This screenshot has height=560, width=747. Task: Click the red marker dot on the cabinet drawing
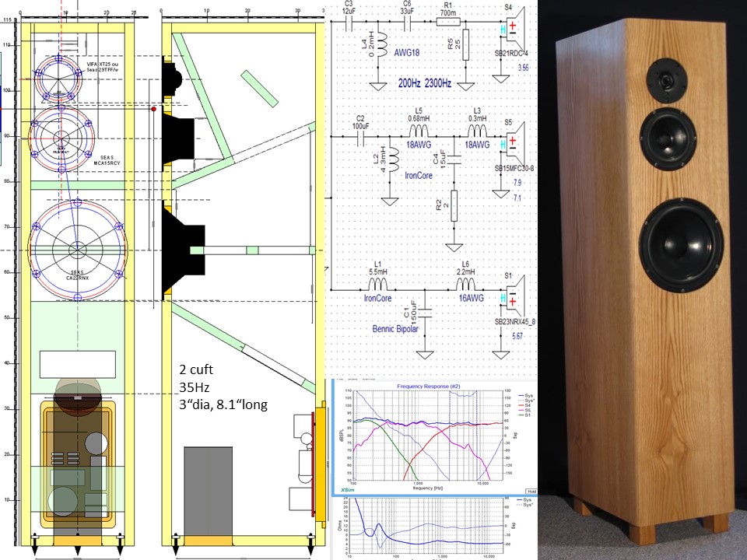click(x=154, y=109)
